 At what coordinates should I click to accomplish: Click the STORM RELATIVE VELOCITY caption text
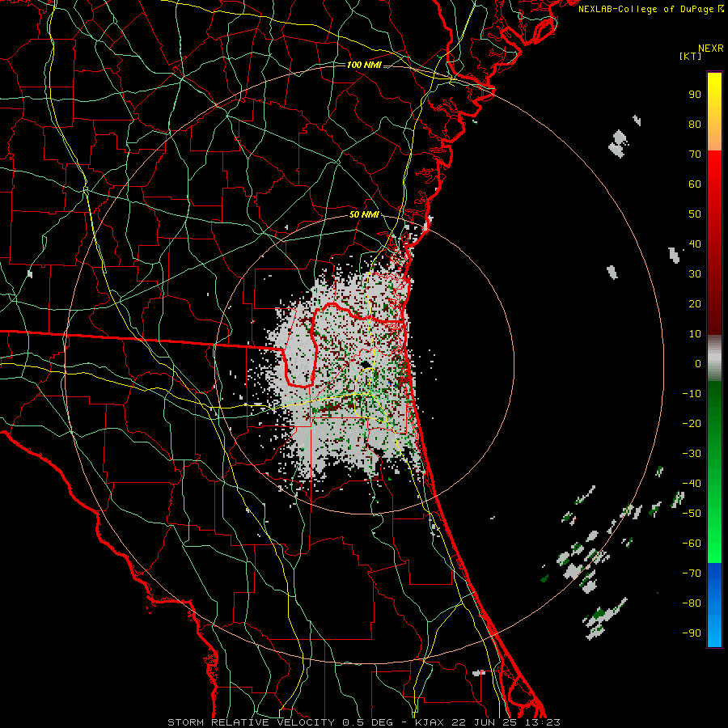pos(251,722)
